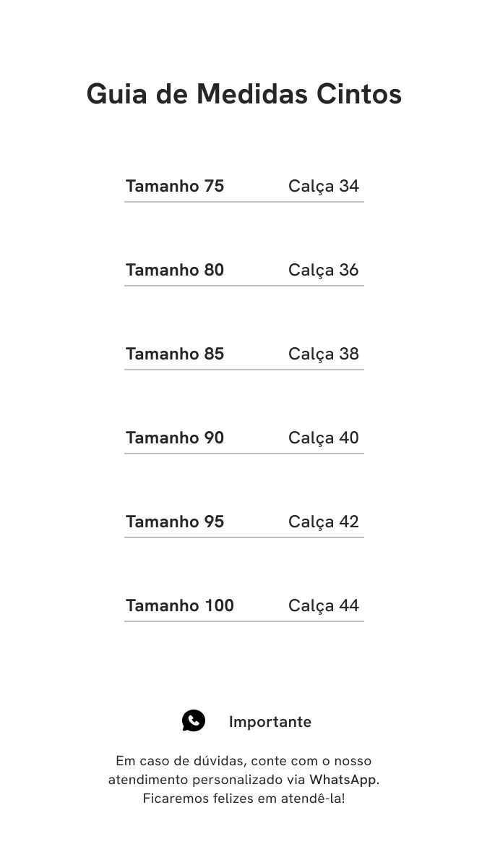Click the Calça 38 text
Viewport: 495px width, 868px height.
[x=324, y=354]
